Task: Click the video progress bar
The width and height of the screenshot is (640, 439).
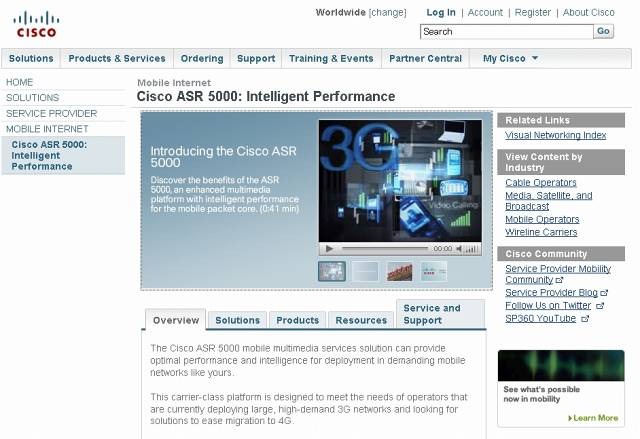Action: pyautogui.click(x=384, y=248)
